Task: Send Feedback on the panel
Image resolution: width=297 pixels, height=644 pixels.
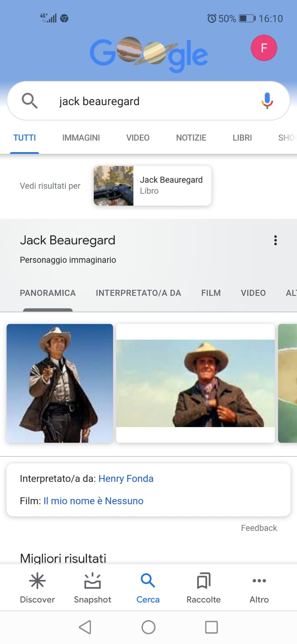Action: pyautogui.click(x=259, y=528)
